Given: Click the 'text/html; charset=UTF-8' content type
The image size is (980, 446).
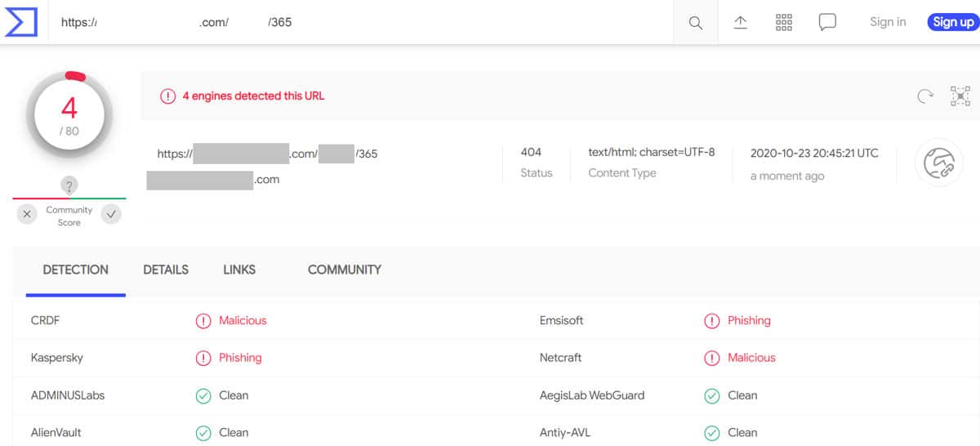Looking at the screenshot, I should click(652, 152).
